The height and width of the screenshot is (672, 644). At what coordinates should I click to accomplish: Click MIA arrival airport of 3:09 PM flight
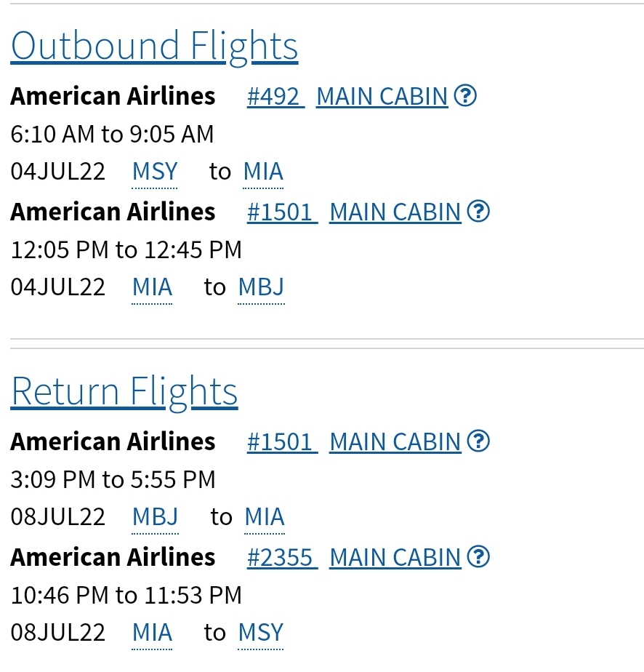click(x=265, y=517)
